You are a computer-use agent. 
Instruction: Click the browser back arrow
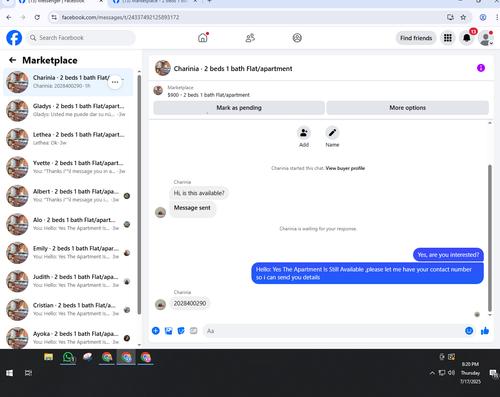click(x=9, y=17)
